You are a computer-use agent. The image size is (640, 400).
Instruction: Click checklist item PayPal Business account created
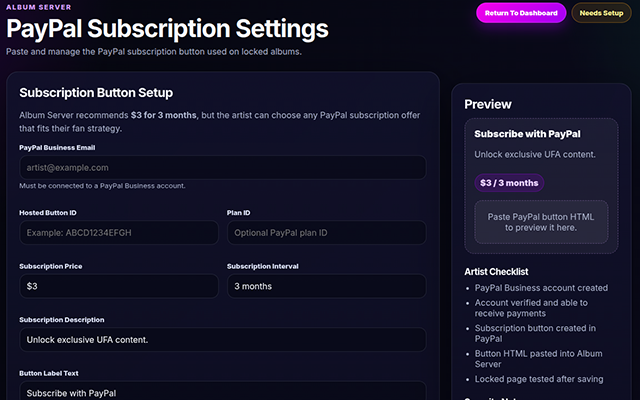(541, 288)
